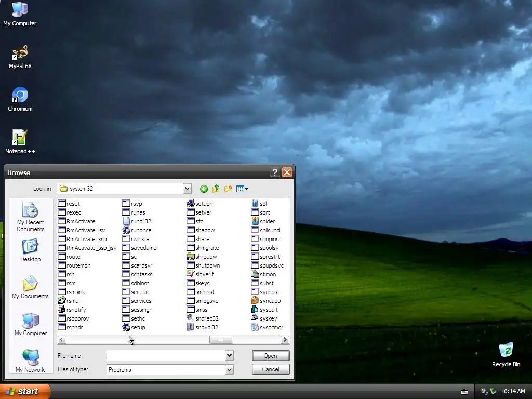Open the View menu icon
The width and height of the screenshot is (532, 399).
coord(242,189)
